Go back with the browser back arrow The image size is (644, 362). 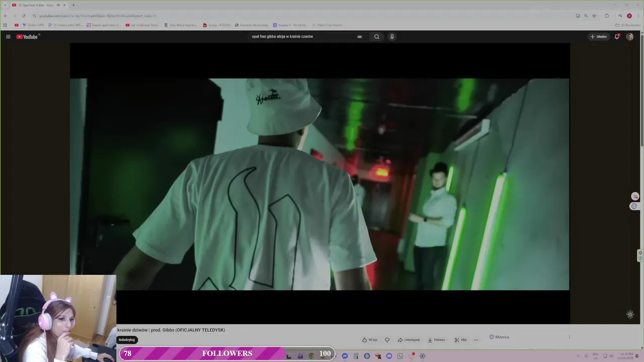(x=6, y=16)
